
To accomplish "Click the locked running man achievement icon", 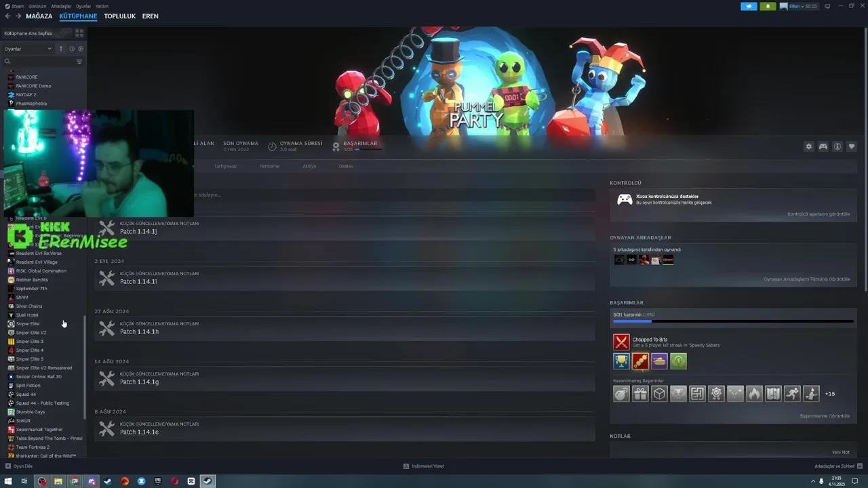I will click(x=792, y=394).
